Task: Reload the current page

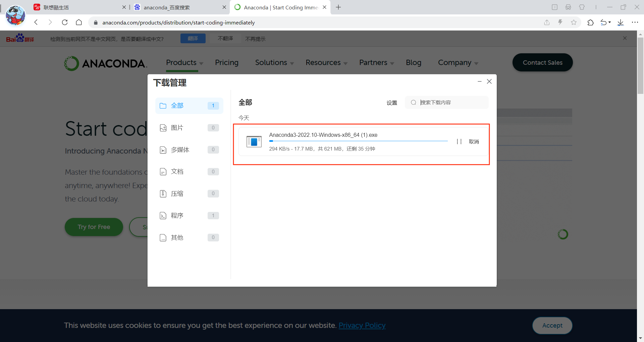Action: pyautogui.click(x=65, y=22)
